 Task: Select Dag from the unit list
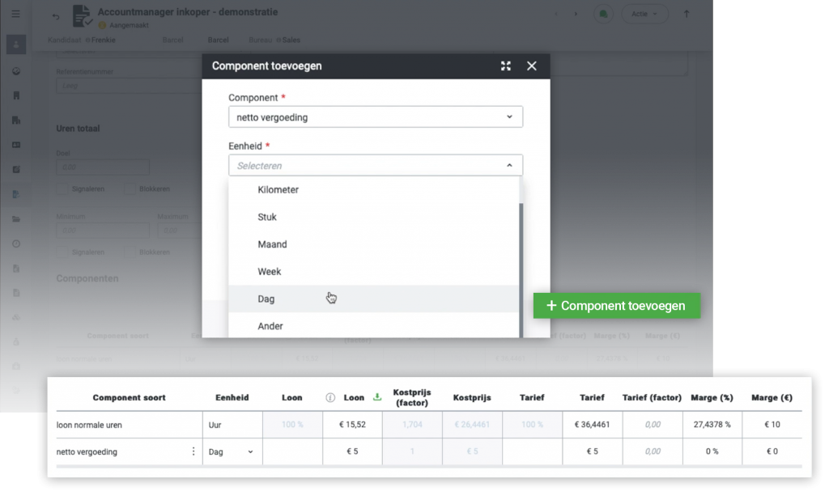[x=373, y=299]
